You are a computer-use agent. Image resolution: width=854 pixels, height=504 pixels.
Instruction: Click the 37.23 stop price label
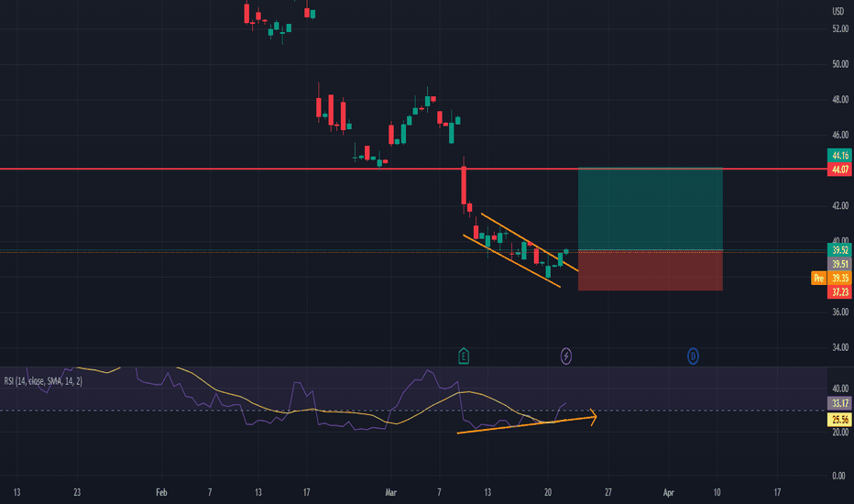[839, 292]
